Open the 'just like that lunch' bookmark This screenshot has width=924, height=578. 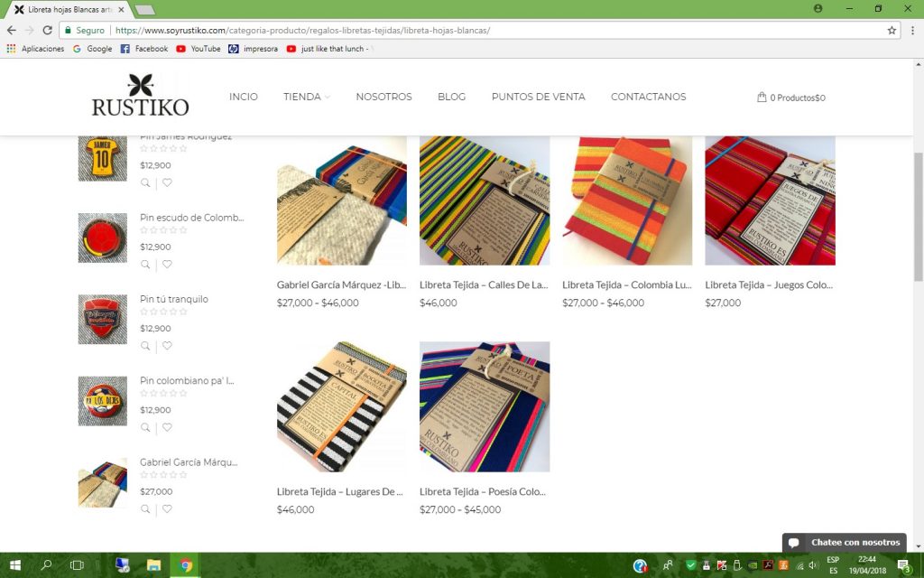[x=328, y=49]
